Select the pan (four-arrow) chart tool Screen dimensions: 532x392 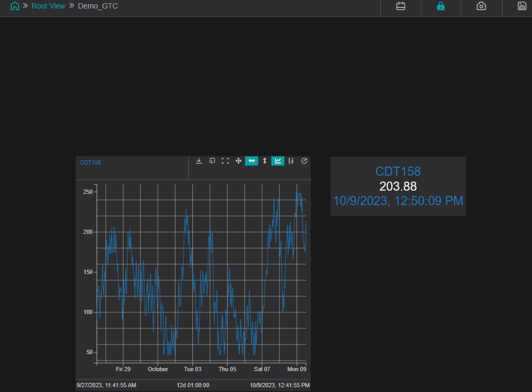239,161
